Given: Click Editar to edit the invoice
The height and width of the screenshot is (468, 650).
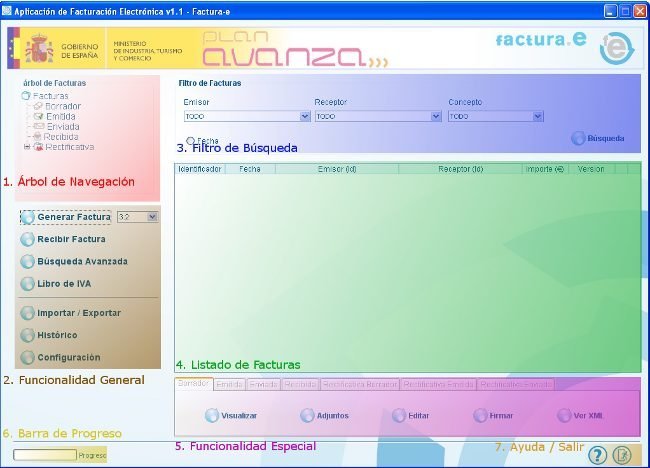Looking at the screenshot, I should point(412,415).
